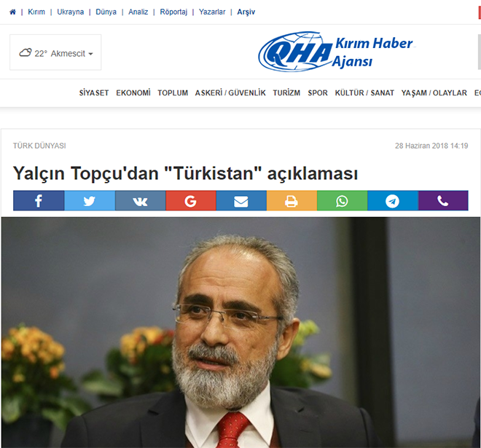
Task: Open the KÜLTÜR / SANAT section
Action: coord(364,93)
